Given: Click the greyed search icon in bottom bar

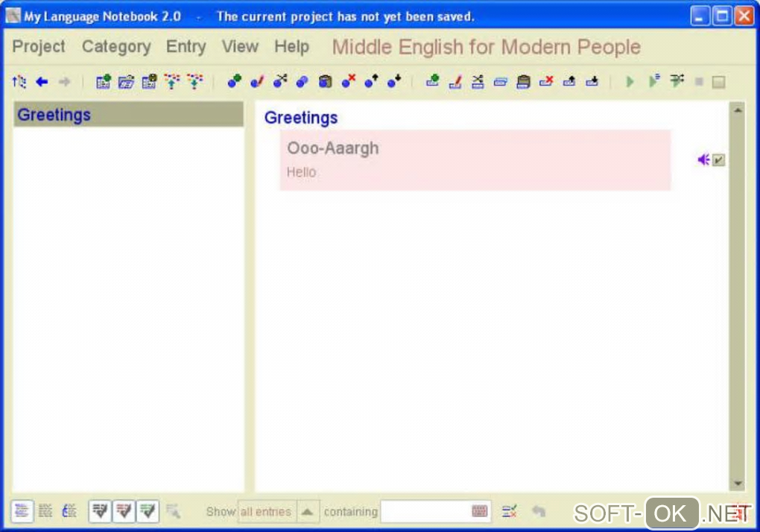Looking at the screenshot, I should tap(173, 511).
